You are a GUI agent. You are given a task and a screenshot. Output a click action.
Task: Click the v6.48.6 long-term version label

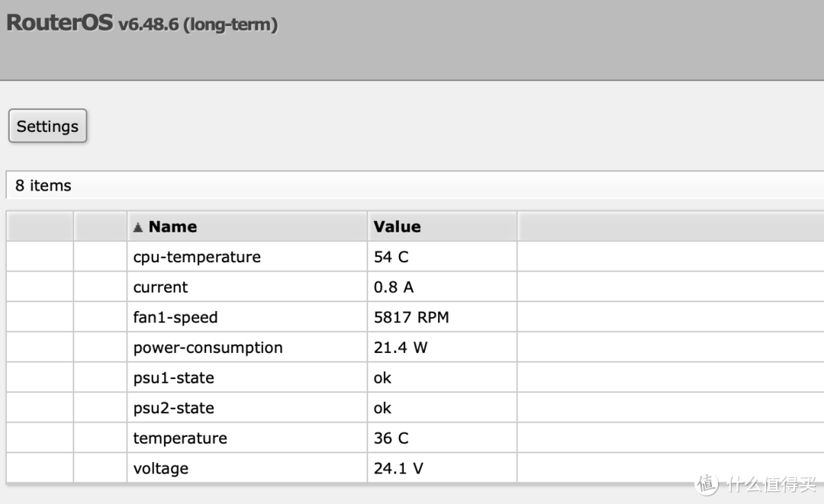(x=198, y=24)
